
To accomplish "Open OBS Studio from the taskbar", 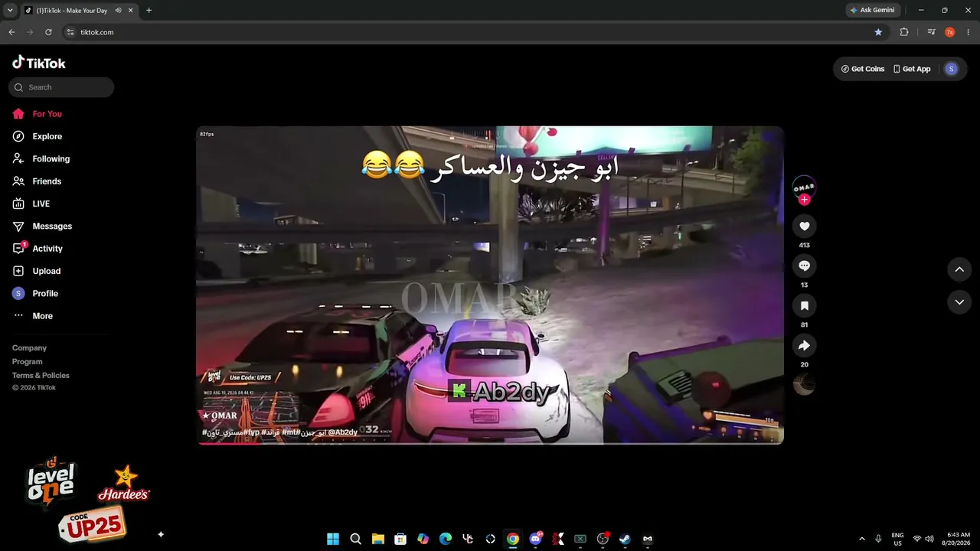I will tap(603, 539).
